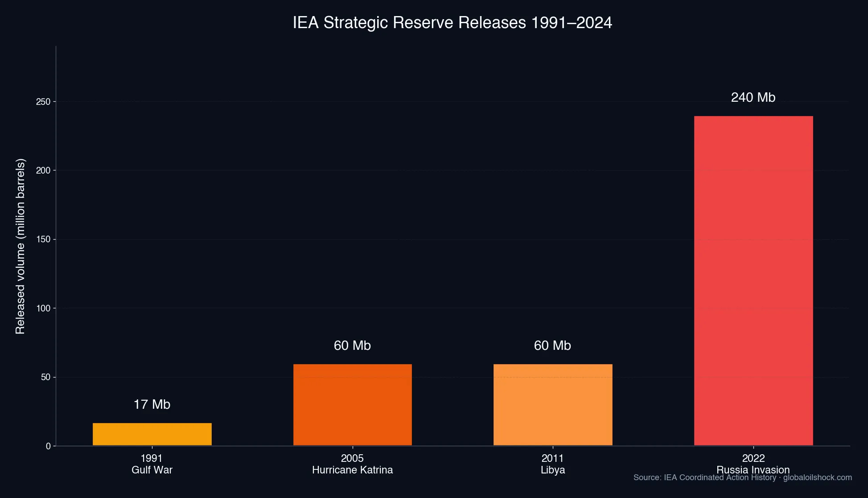Click the 1991 Gulf War axis label
Image resolution: width=868 pixels, height=498 pixels.
point(152,464)
